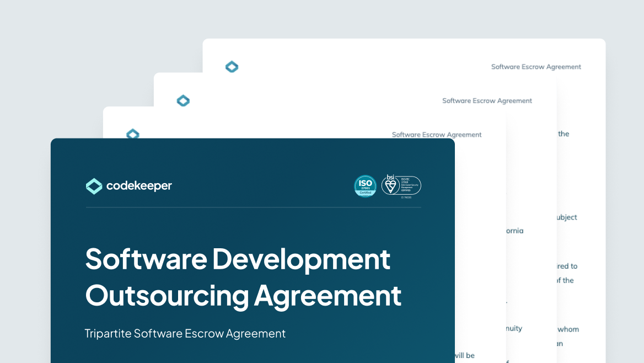Viewport: 644px width, 363px height.
Task: Click 'Software Escrow Agreement' on rearmost page
Action: [536, 67]
